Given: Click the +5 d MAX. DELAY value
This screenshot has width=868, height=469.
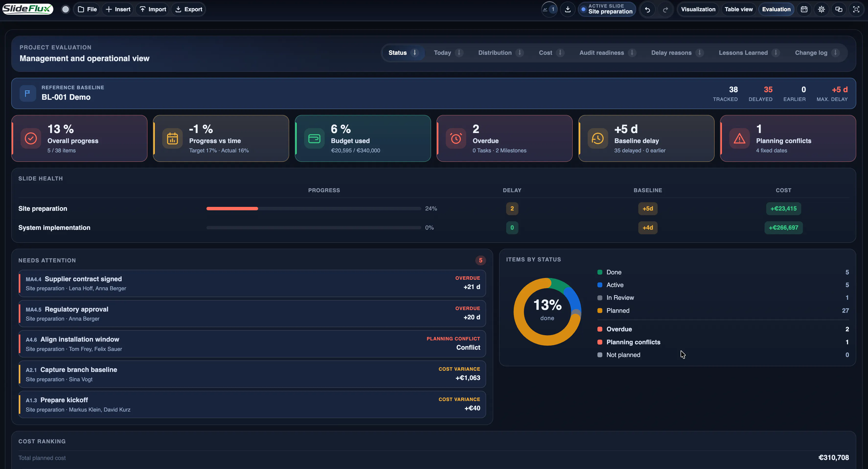Looking at the screenshot, I should [832, 94].
